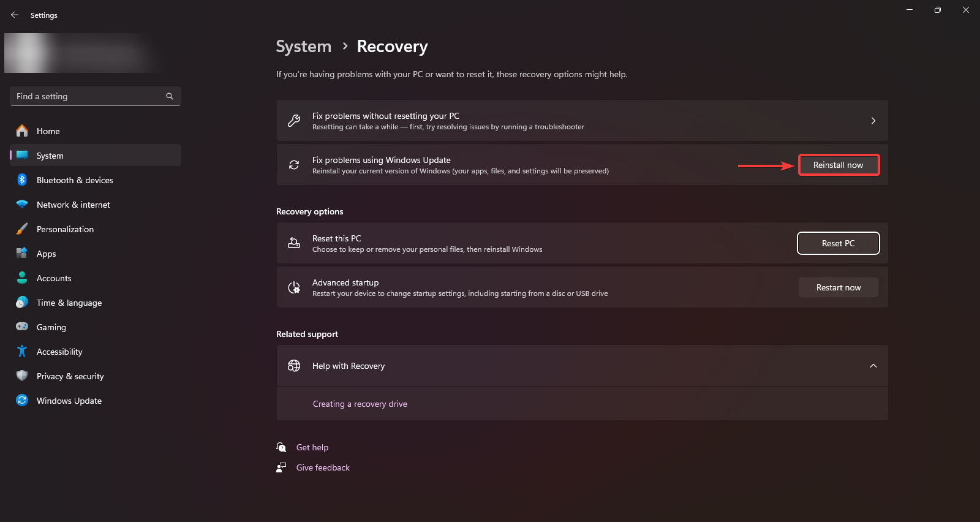The height and width of the screenshot is (522, 980).
Task: Open Privacy & security settings
Action: [96, 376]
